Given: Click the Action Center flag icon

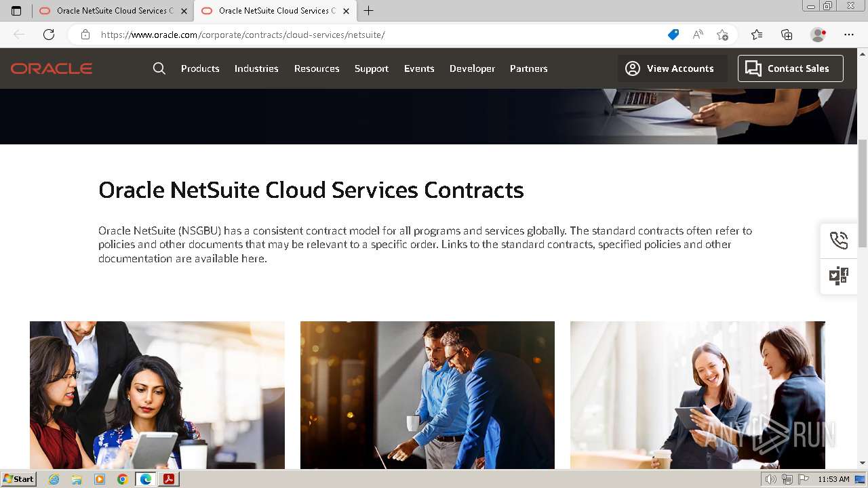Looking at the screenshot, I should point(803,479).
